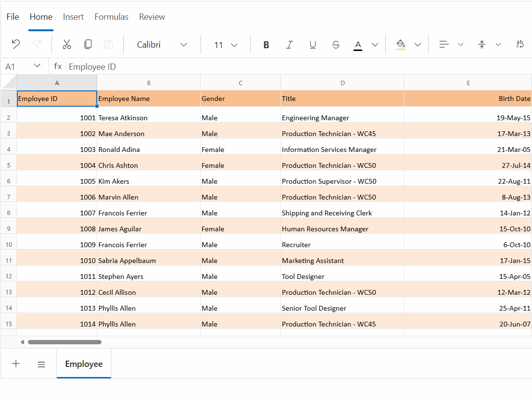Open the Calibri font family dropdown
The image size is (532, 402).
click(x=162, y=45)
